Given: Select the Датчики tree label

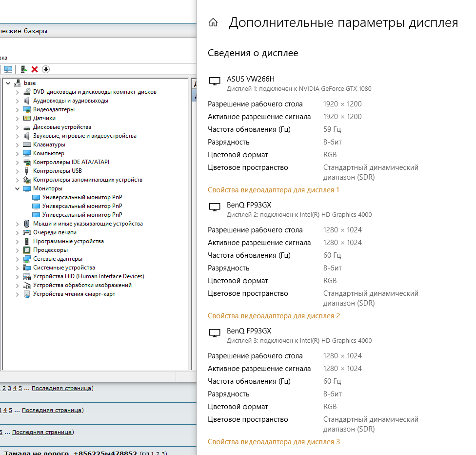Looking at the screenshot, I should pos(44,118).
